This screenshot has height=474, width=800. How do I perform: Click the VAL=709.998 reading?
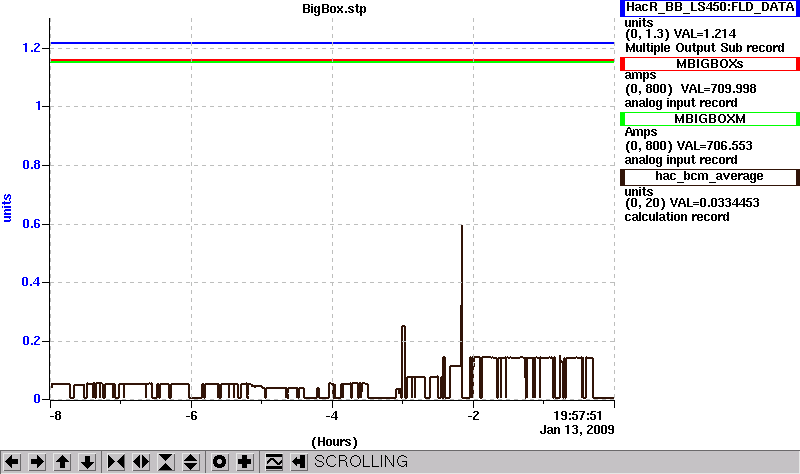pyautogui.click(x=718, y=89)
